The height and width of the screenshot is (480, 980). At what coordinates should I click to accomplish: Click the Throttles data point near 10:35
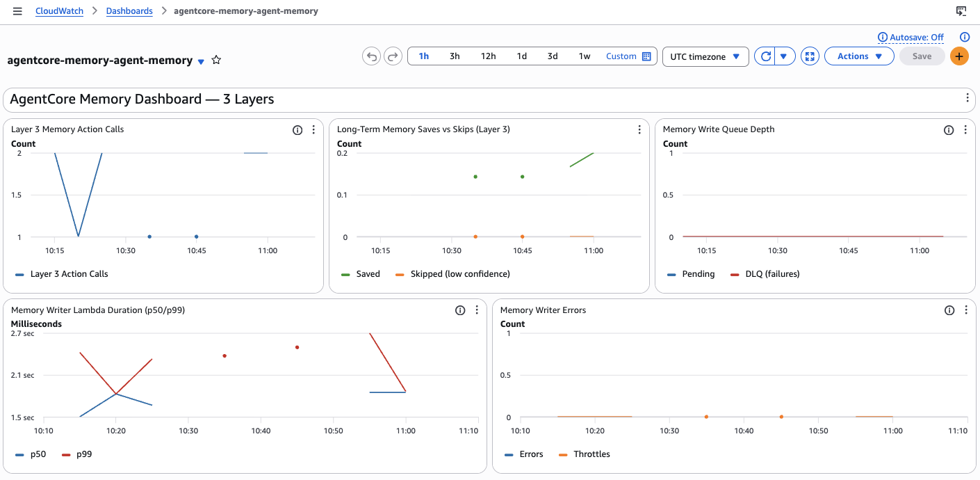tap(706, 417)
